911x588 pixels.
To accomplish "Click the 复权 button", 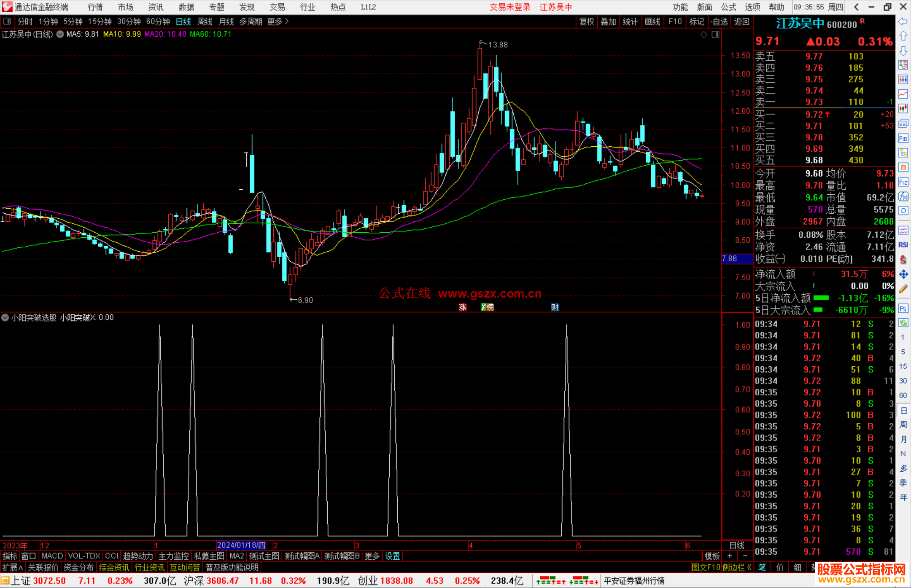I will pos(586,21).
